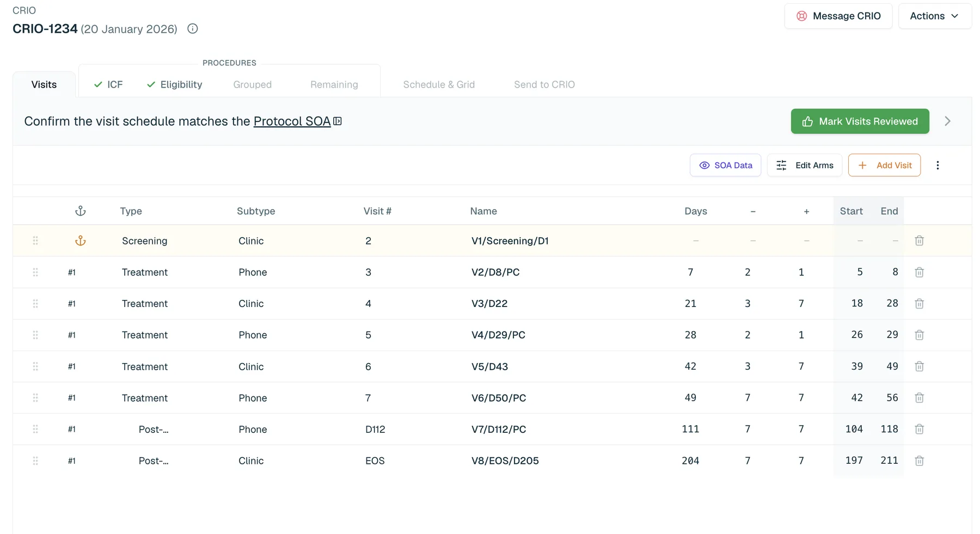980x534 pixels.
Task: Open the Actions dropdown
Action: click(x=935, y=16)
